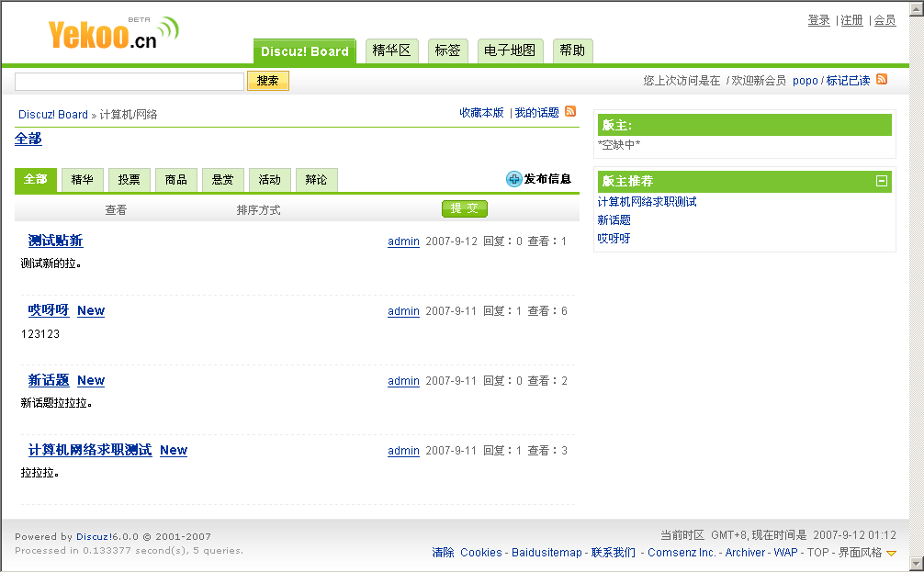Image resolution: width=924 pixels, height=572 pixels.
Task: Click the 搜索 button
Action: pos(267,81)
